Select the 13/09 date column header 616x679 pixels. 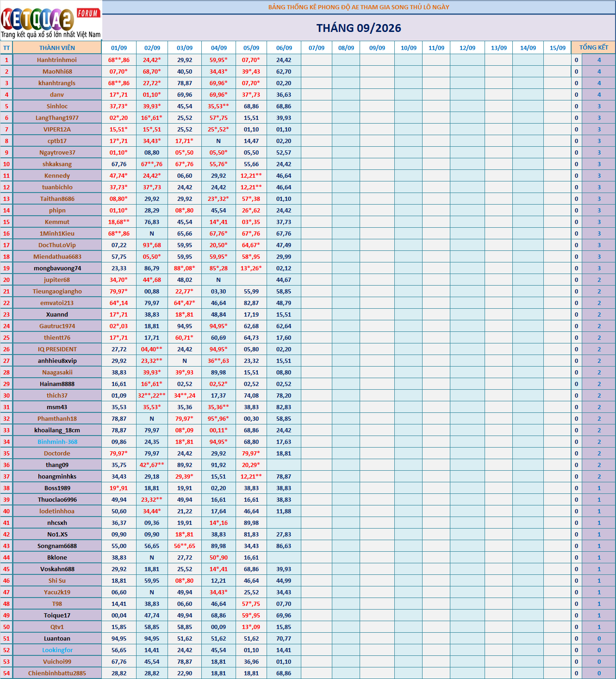pos(499,48)
